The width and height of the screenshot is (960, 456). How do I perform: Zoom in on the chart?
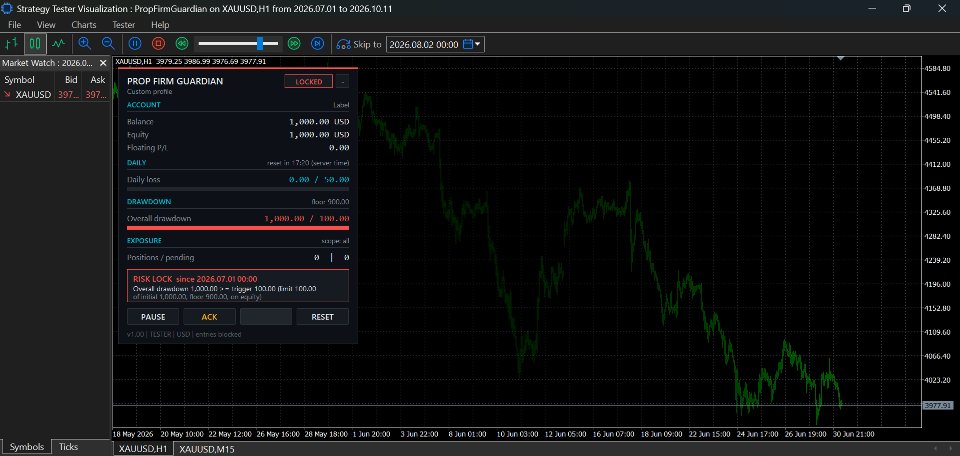(x=84, y=44)
